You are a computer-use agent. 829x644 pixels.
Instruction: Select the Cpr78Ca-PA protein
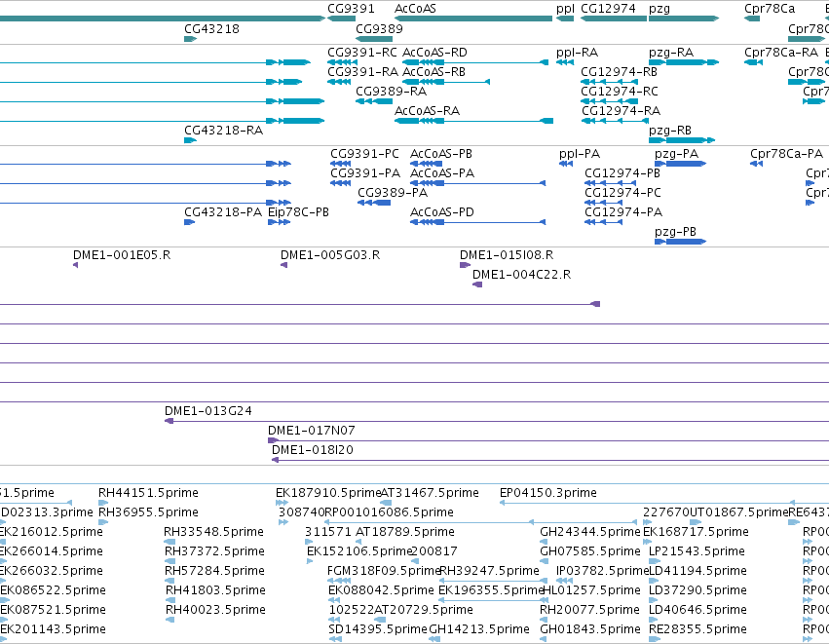tap(757, 164)
